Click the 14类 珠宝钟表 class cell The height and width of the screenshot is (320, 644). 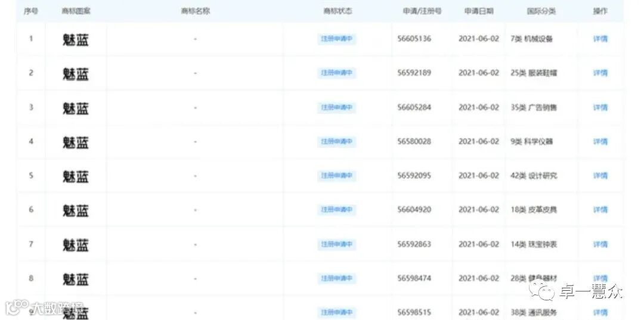pyautogui.click(x=534, y=244)
